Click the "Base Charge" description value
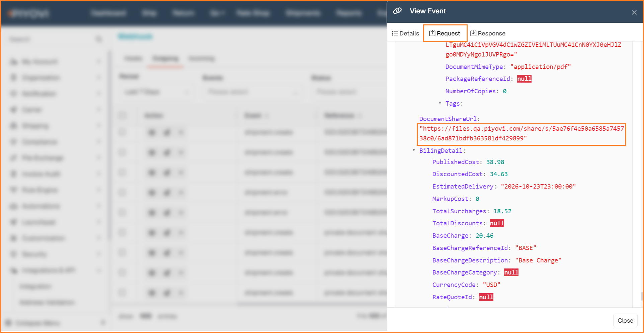 pyautogui.click(x=538, y=260)
